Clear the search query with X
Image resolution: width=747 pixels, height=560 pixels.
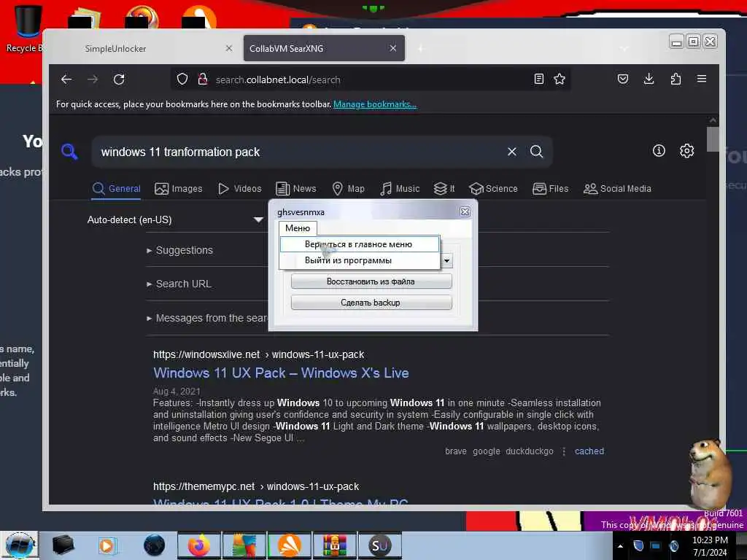tap(511, 152)
